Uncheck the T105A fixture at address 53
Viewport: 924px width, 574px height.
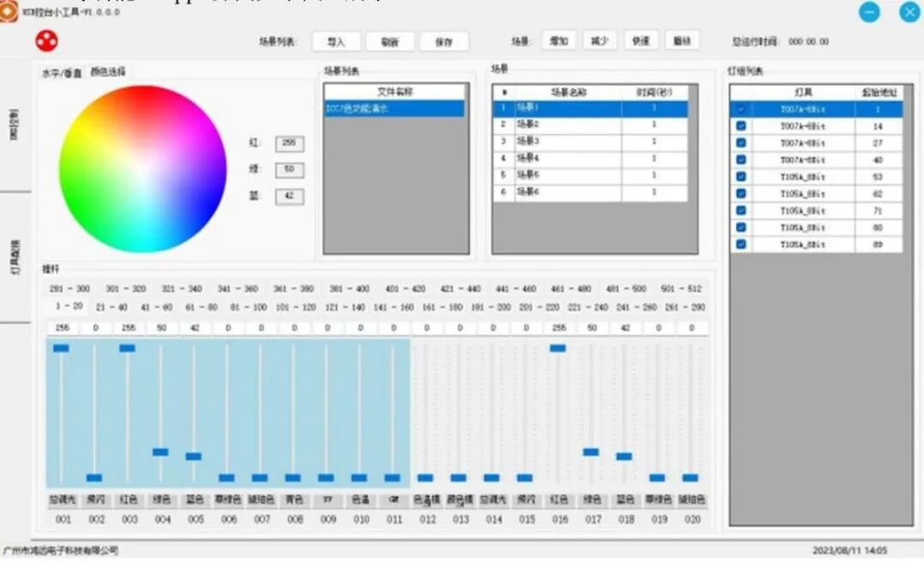[741, 176]
